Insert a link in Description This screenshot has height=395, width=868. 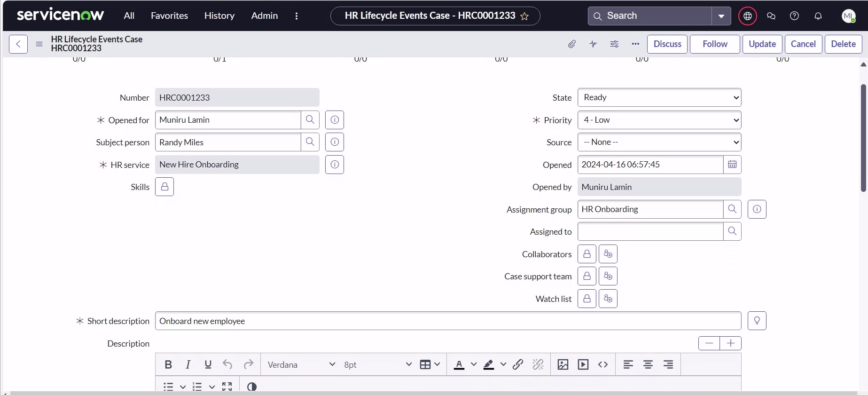coord(518,364)
